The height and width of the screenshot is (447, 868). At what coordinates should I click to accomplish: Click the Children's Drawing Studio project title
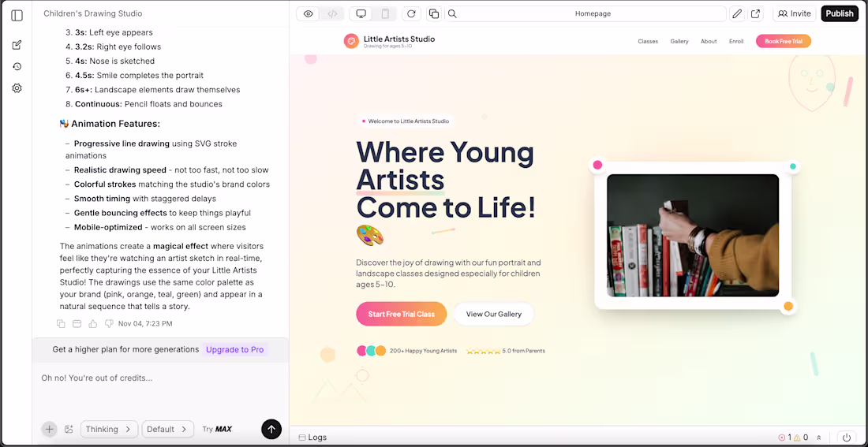click(x=92, y=14)
